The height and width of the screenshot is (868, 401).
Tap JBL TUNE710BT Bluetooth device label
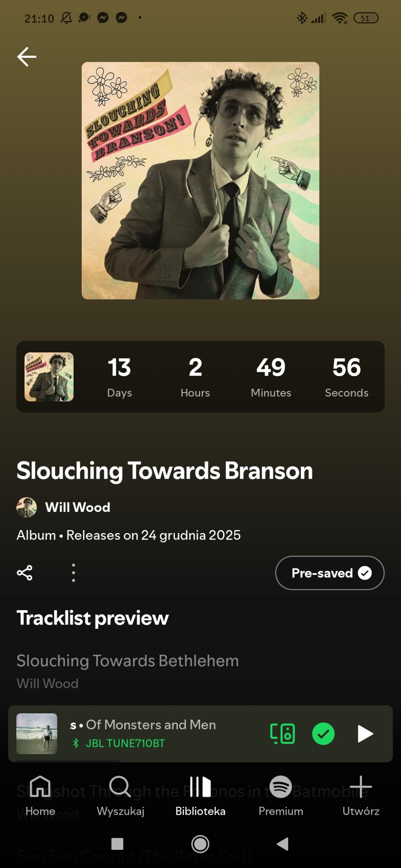point(125,743)
